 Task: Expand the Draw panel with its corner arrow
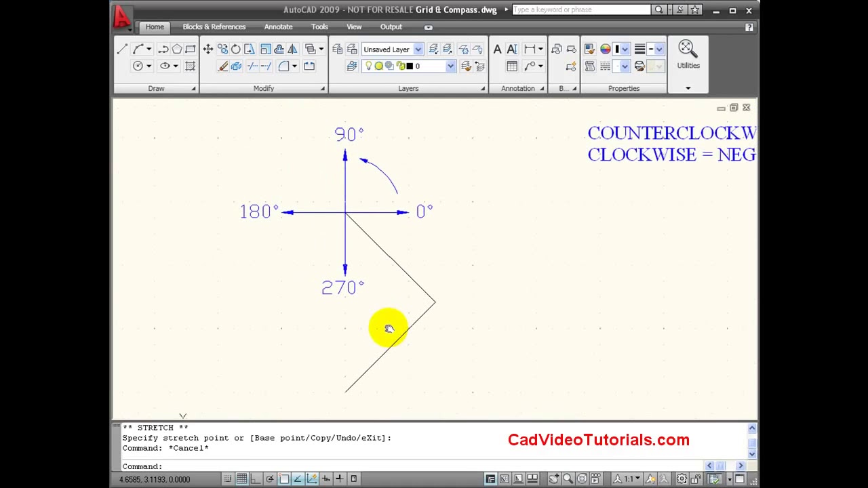point(193,88)
